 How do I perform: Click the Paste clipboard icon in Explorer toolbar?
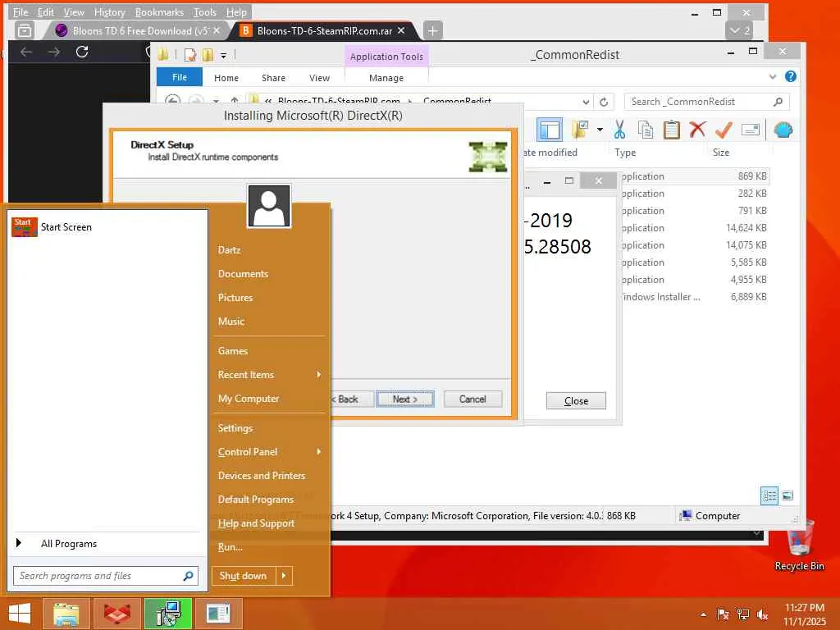pyautogui.click(x=671, y=130)
